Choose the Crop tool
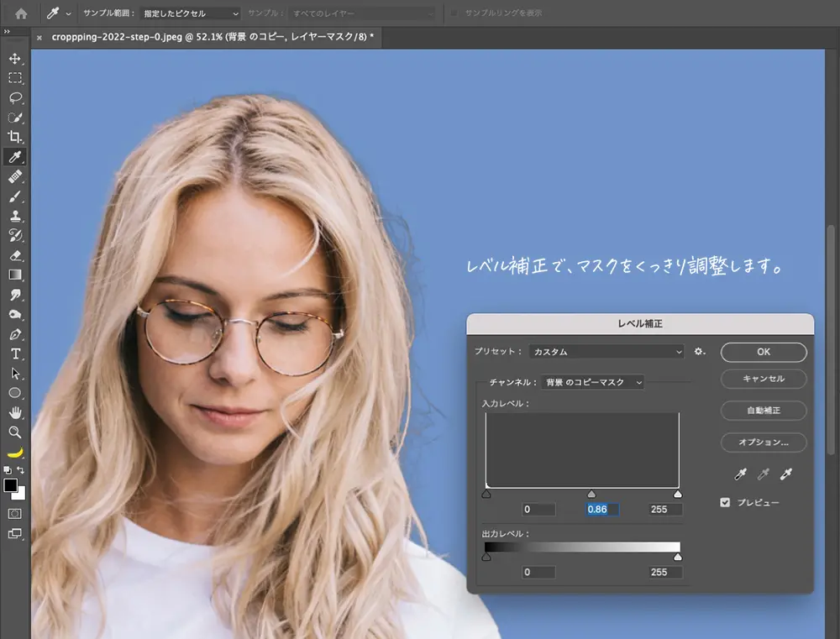Screen dimensions: 840x639 tap(15, 137)
